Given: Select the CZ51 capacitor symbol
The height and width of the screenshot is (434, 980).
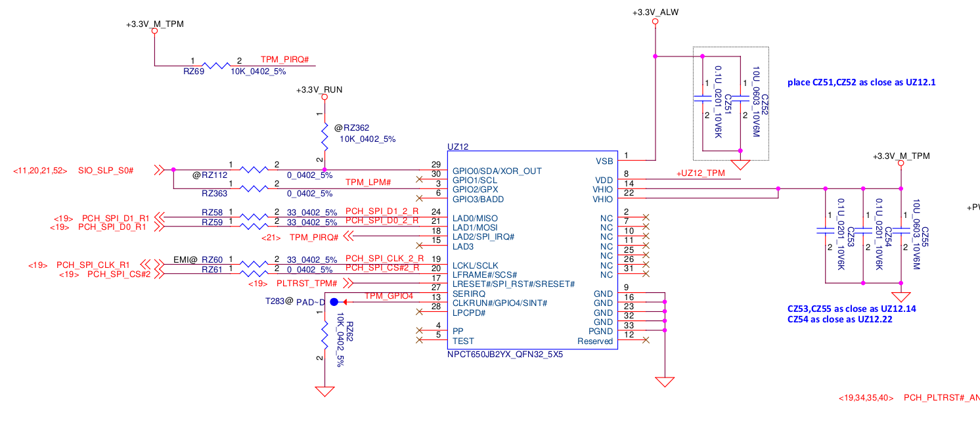Looking at the screenshot, I should [703, 99].
